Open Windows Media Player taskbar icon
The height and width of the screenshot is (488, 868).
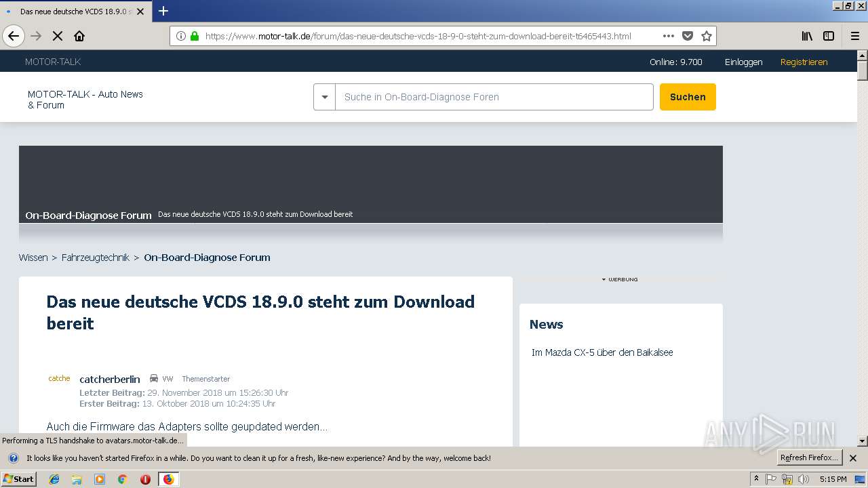point(100,479)
